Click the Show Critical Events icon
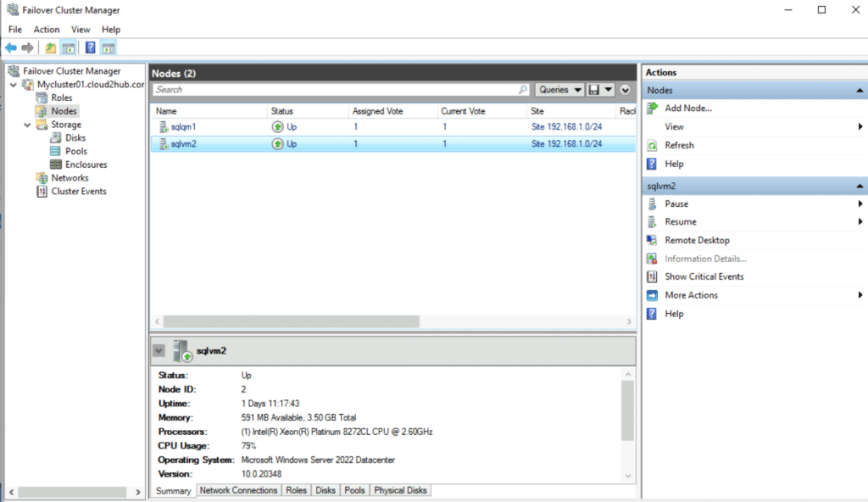The height and width of the screenshot is (502, 868). [652, 276]
